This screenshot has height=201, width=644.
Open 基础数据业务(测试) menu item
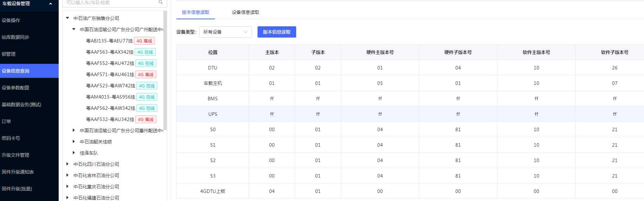tap(29, 105)
